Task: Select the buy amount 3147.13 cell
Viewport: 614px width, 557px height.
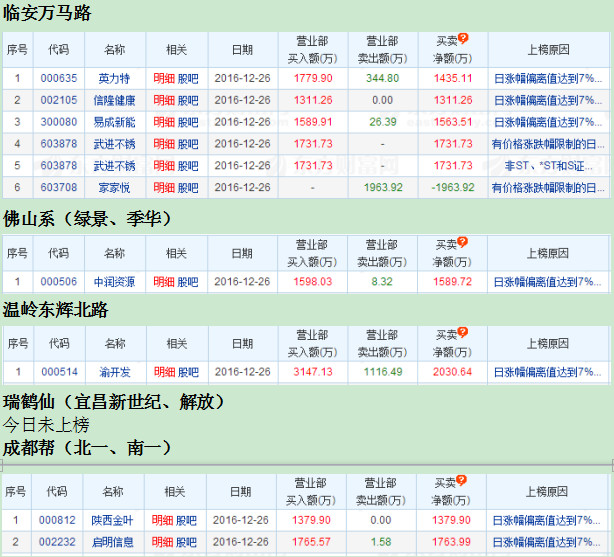Action: pos(313,372)
